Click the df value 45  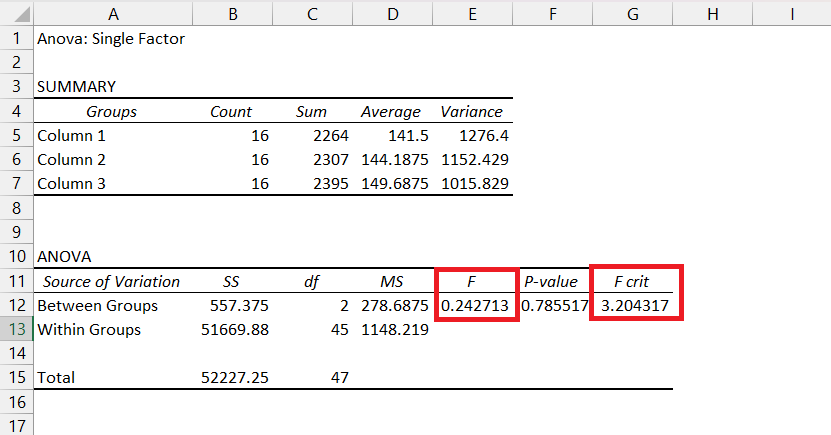click(339, 330)
